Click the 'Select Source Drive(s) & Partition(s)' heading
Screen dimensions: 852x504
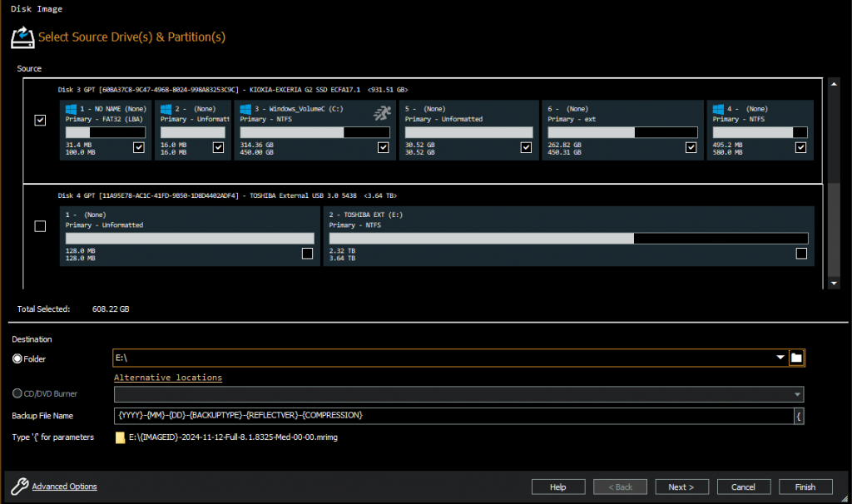(x=131, y=37)
